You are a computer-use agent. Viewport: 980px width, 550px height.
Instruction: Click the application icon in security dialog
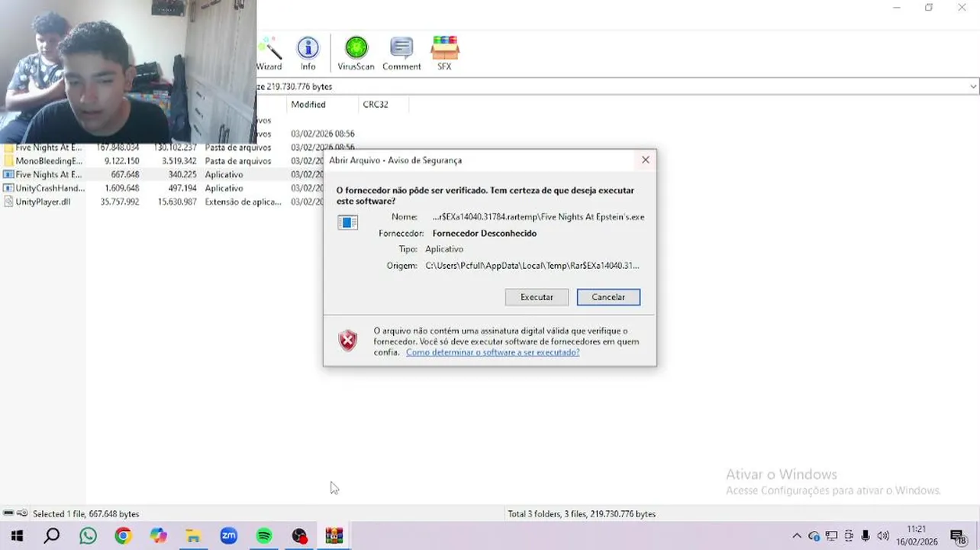[x=348, y=222]
